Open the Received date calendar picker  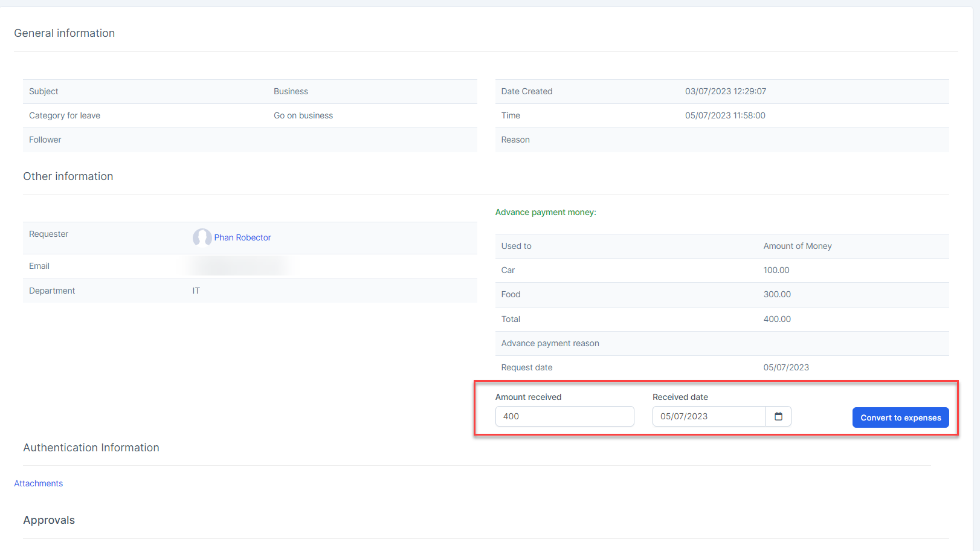(778, 416)
